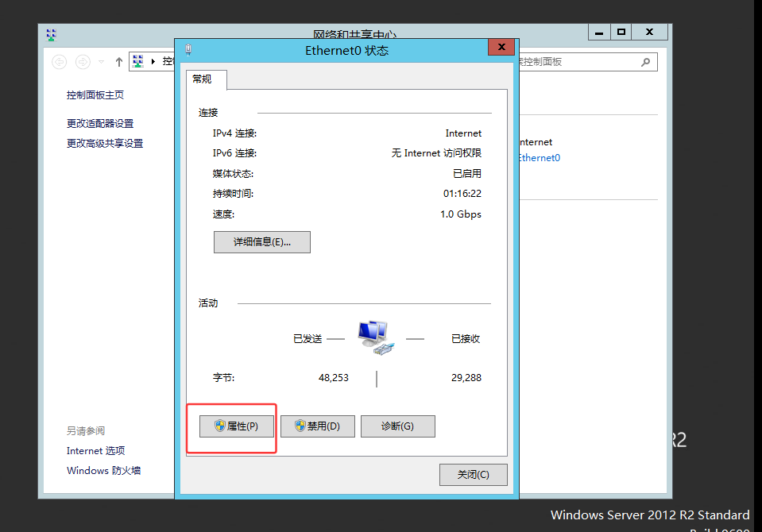Click the network activity computers icon
762x532 pixels.
point(376,337)
